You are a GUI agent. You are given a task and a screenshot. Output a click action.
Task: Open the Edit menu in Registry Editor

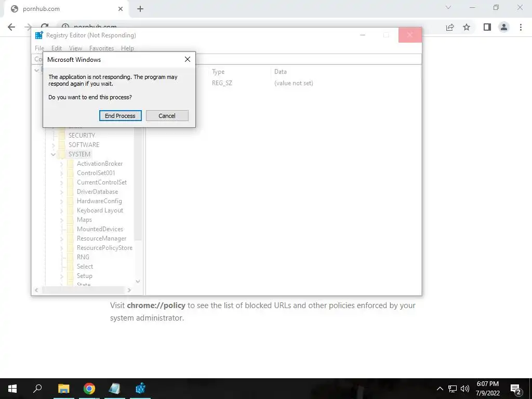(x=56, y=48)
